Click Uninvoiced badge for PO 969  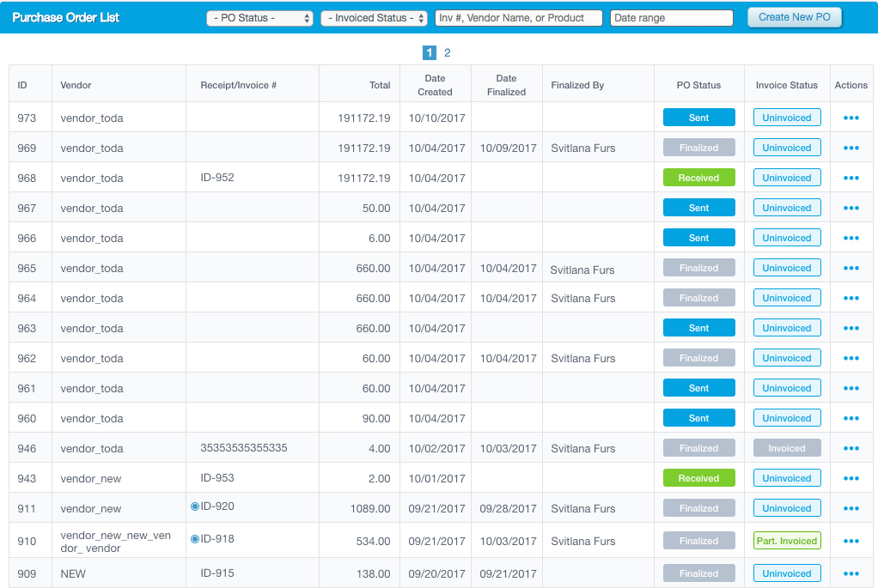point(787,148)
